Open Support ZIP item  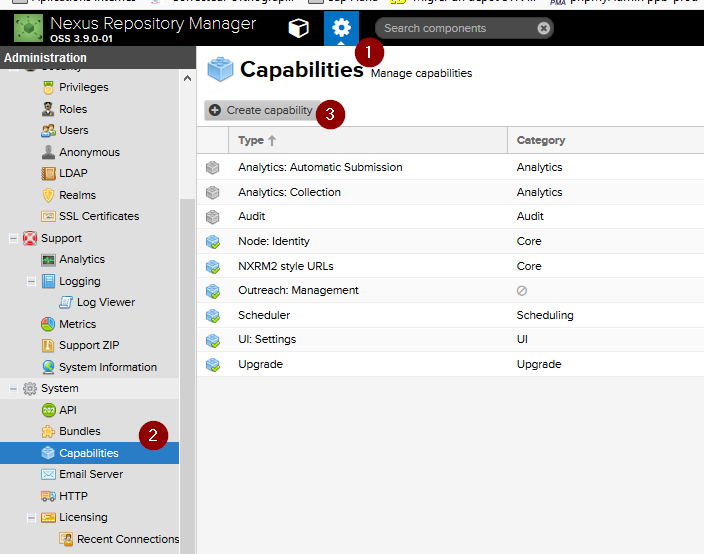click(x=89, y=345)
